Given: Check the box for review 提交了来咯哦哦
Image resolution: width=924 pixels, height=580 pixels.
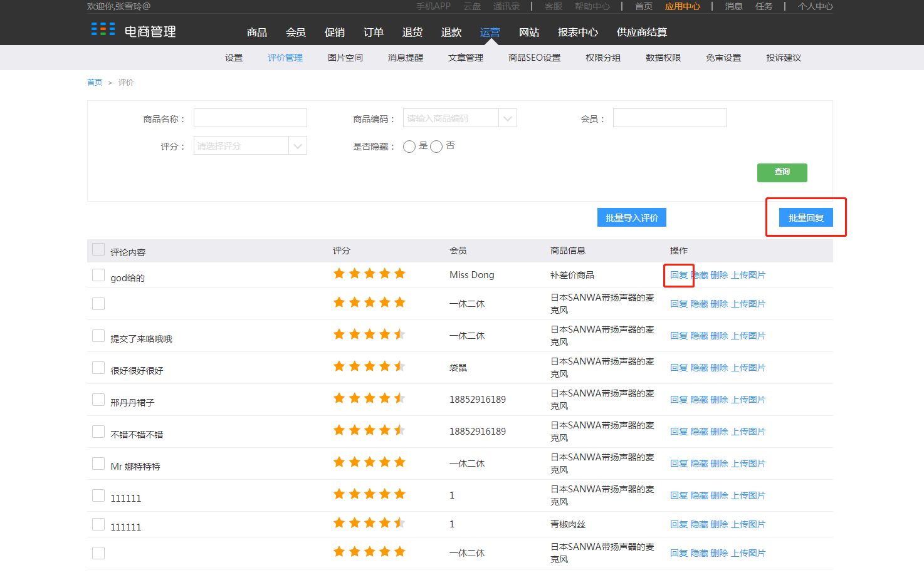Looking at the screenshot, I should (x=98, y=336).
